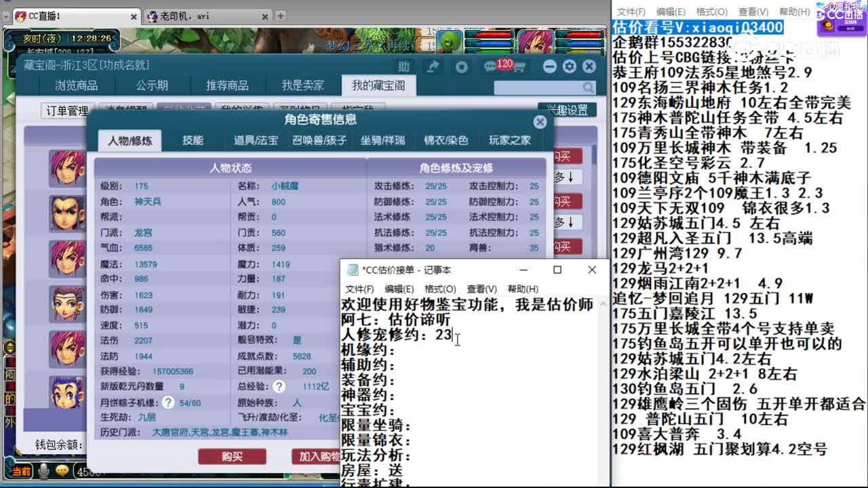Screen dimensions: 868x488
Task: Open the 技能 tab
Action: click(193, 140)
